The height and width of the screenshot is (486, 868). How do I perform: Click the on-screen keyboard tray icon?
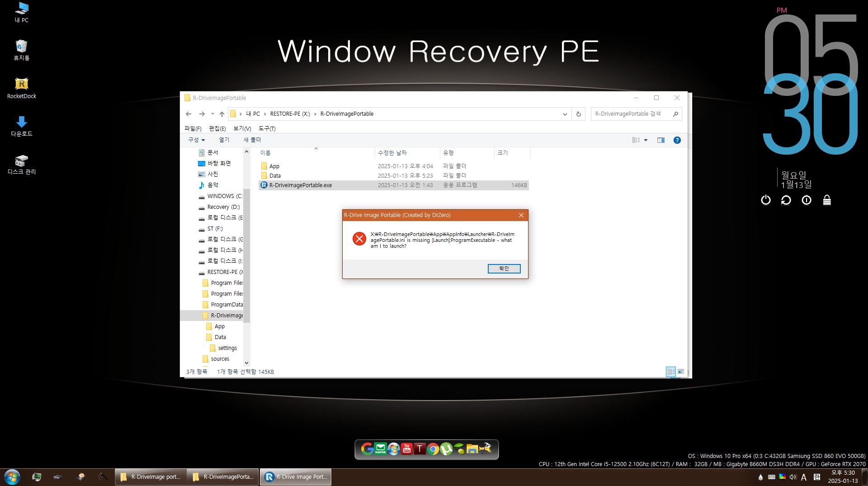point(771,477)
